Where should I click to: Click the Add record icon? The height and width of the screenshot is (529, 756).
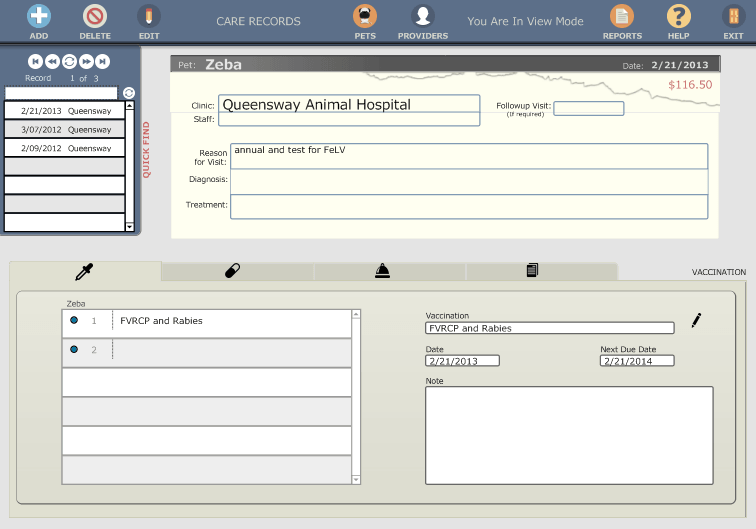(38, 16)
